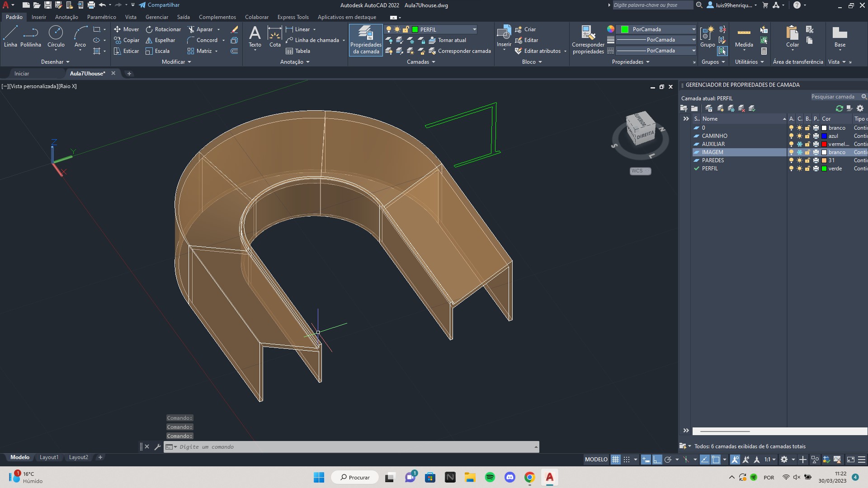The width and height of the screenshot is (868, 488).
Task: Toggle freeze for AUXILIAR layer
Action: tap(799, 144)
